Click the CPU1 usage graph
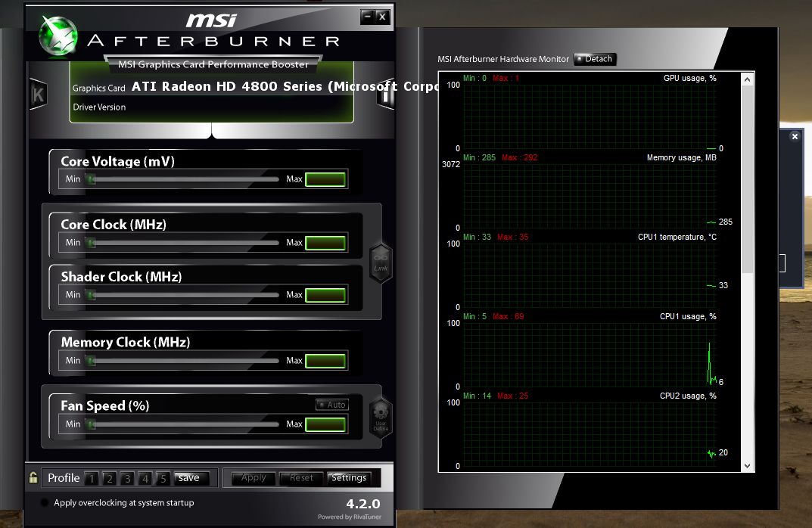The height and width of the screenshot is (528, 812). click(590, 355)
